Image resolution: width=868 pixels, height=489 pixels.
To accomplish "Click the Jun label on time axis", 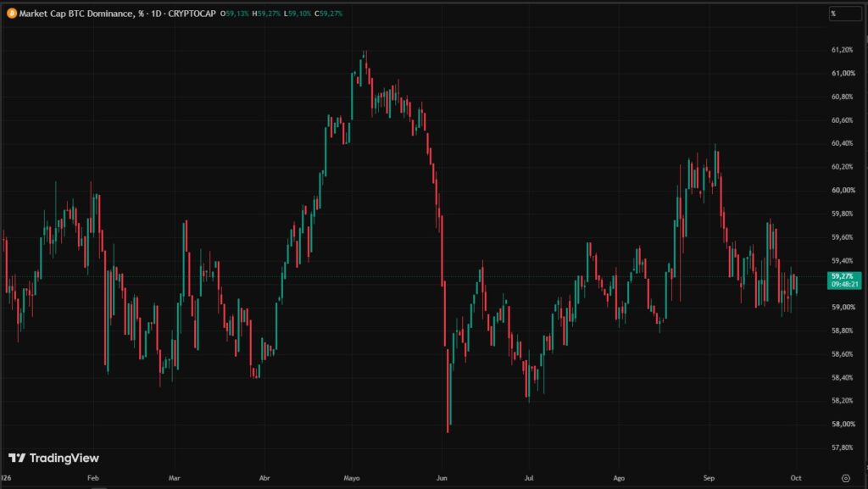I will 442,478.
